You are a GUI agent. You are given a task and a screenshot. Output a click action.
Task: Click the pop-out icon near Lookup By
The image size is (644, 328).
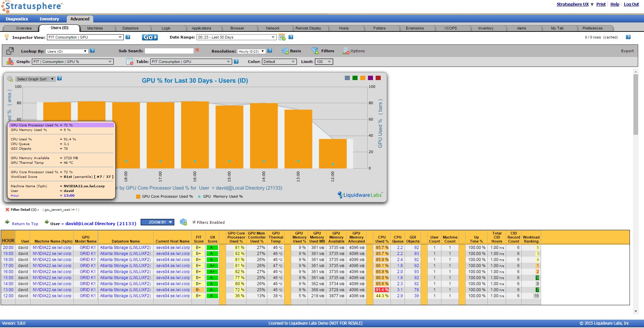tap(10, 50)
